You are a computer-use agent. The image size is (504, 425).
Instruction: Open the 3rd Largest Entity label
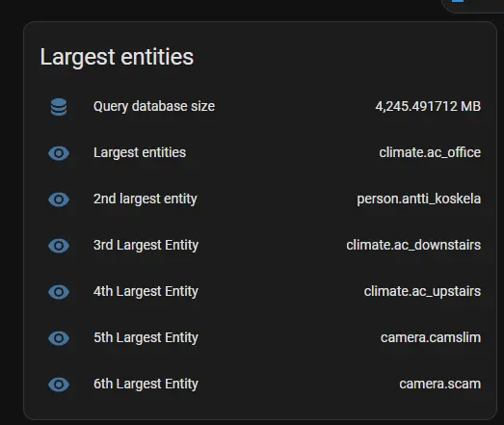point(146,246)
